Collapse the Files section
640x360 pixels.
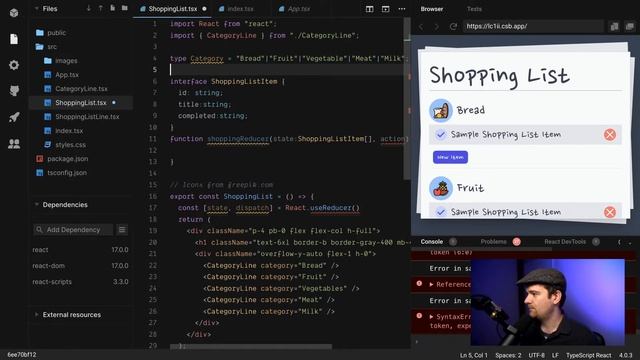click(36, 8)
